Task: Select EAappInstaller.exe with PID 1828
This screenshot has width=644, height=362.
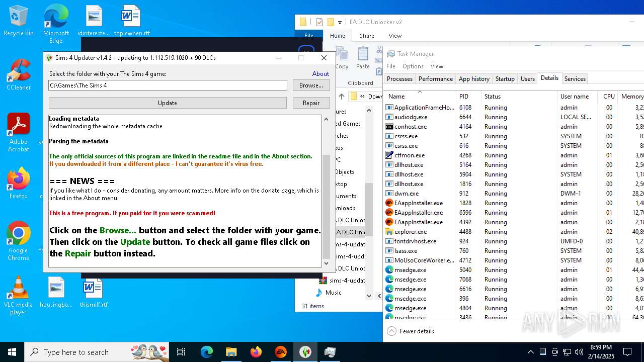Action: (x=514, y=203)
